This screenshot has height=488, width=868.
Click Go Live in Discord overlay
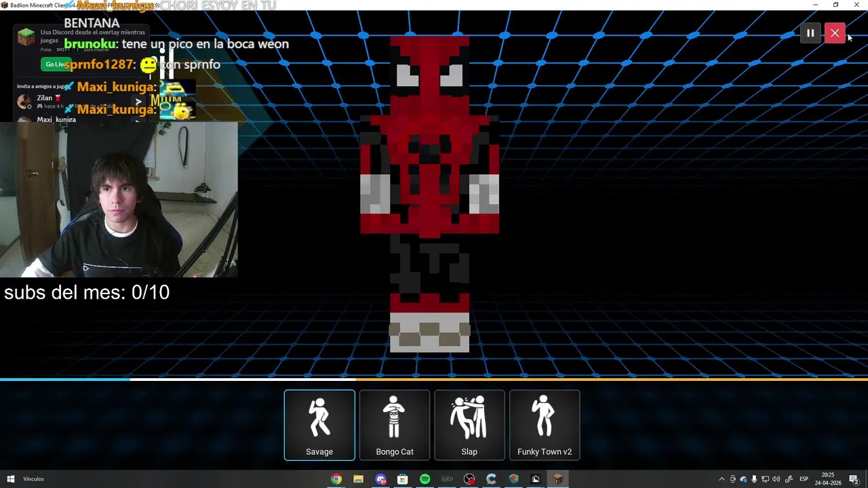click(56, 64)
